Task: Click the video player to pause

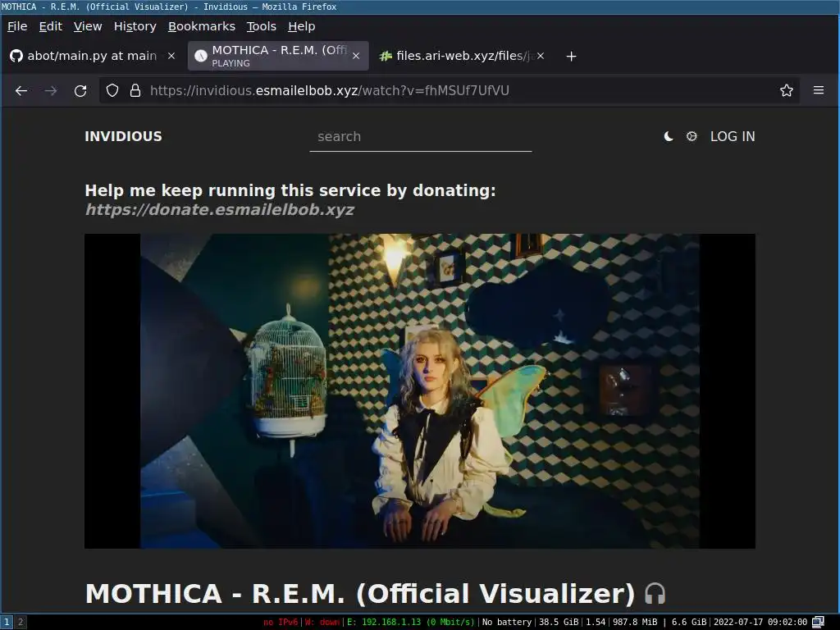Action: point(420,391)
